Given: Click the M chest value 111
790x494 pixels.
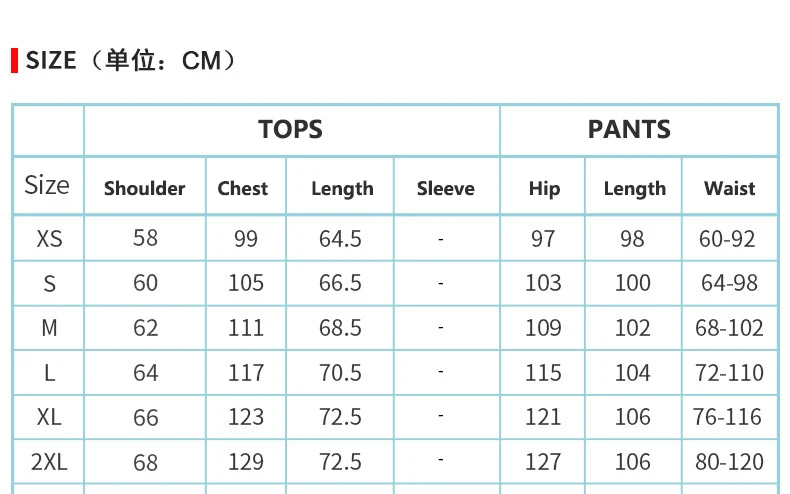Looking at the screenshot, I should click(246, 328).
